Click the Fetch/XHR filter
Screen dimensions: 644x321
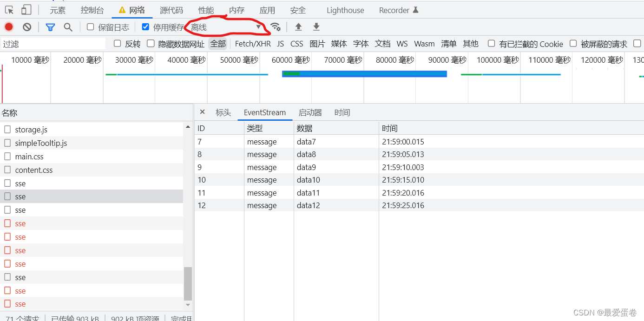pos(252,44)
